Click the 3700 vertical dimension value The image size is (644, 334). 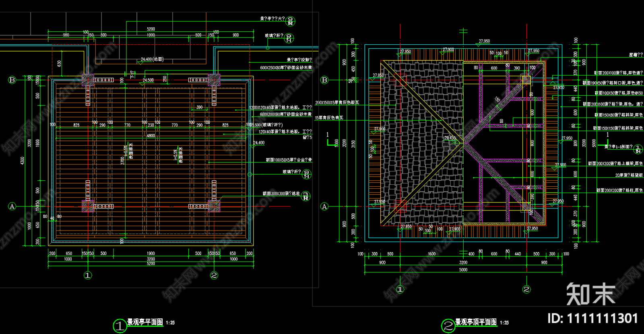[123, 160]
